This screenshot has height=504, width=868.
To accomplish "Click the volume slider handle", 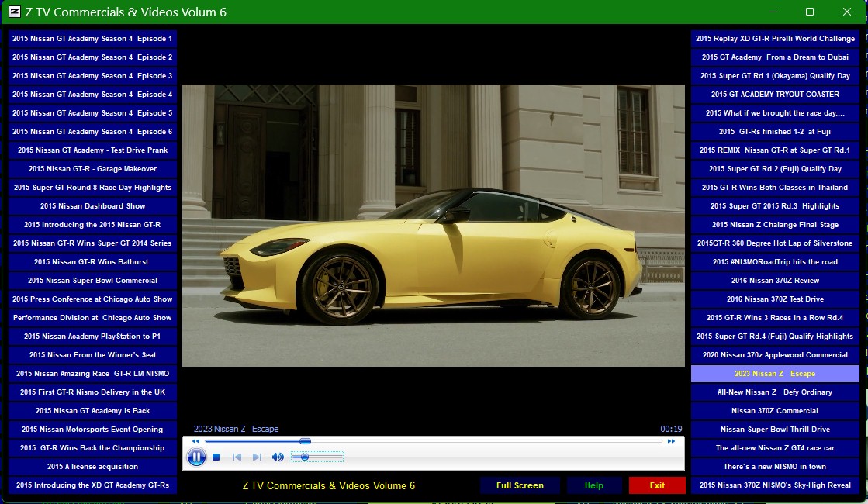I will pos(304,457).
